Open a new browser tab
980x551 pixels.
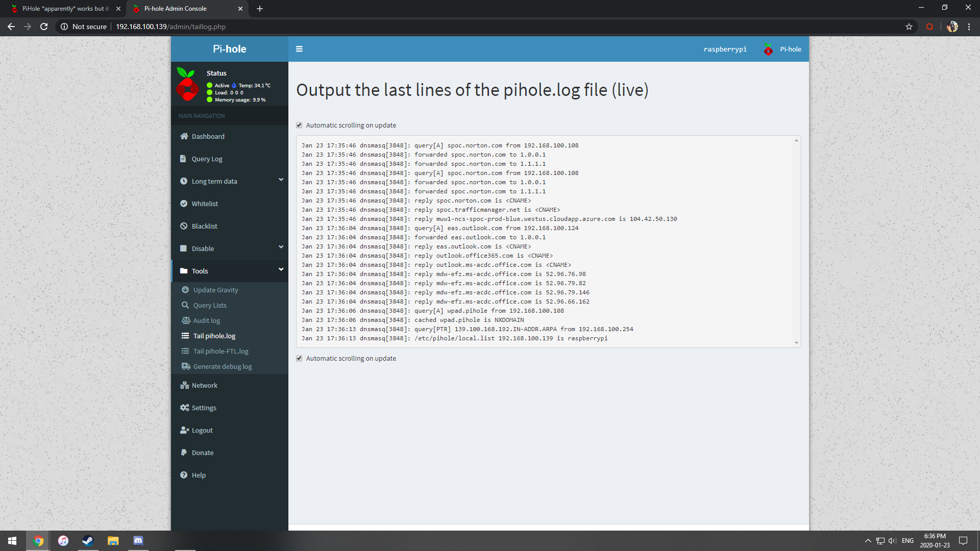[x=259, y=9]
